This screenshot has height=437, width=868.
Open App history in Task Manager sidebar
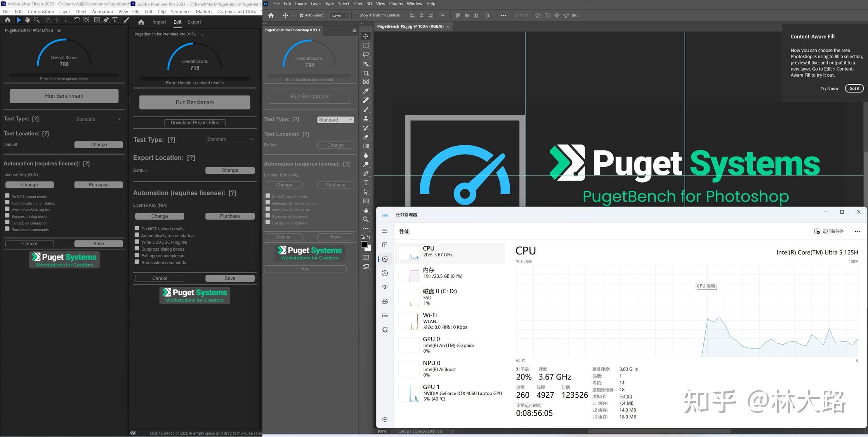point(385,273)
